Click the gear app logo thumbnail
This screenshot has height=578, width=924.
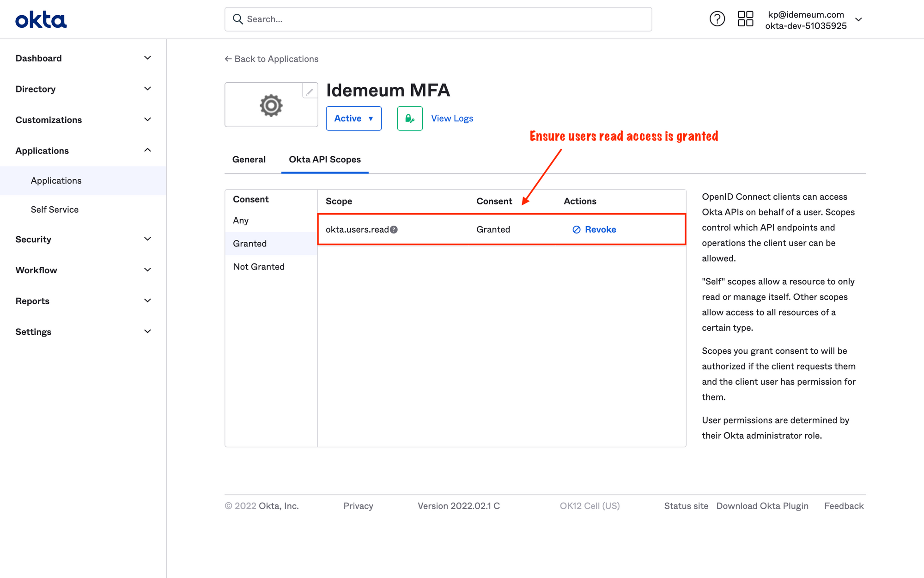tap(271, 105)
